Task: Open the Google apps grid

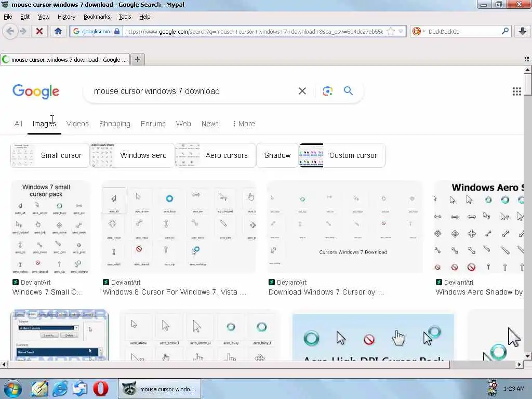Action: (517, 91)
